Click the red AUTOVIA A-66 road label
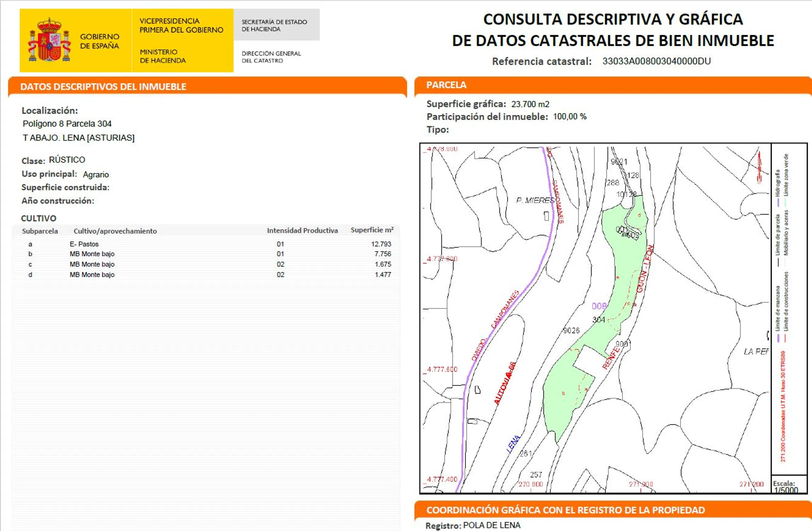The width and height of the screenshot is (812, 531). (x=505, y=383)
